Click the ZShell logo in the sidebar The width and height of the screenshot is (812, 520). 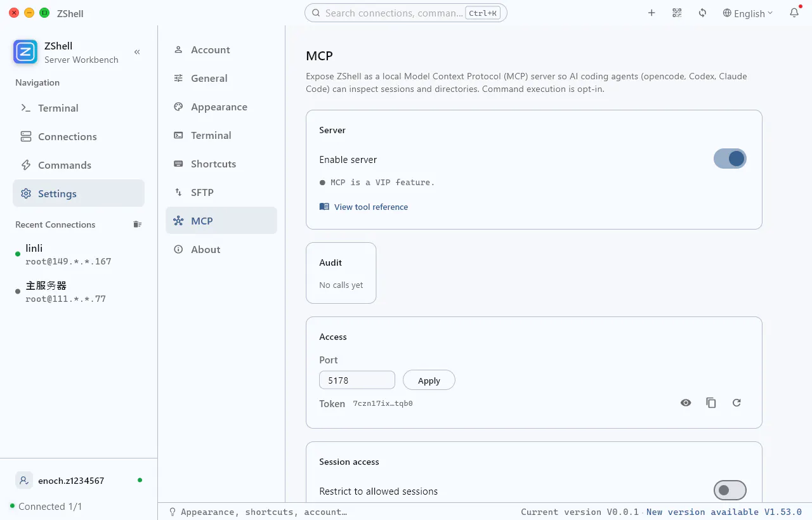[25, 52]
